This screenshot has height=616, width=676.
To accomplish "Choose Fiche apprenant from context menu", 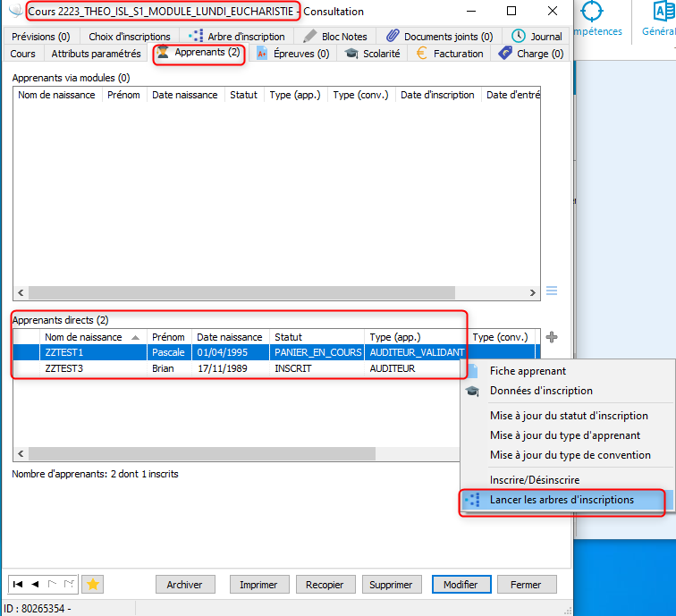I will click(528, 371).
